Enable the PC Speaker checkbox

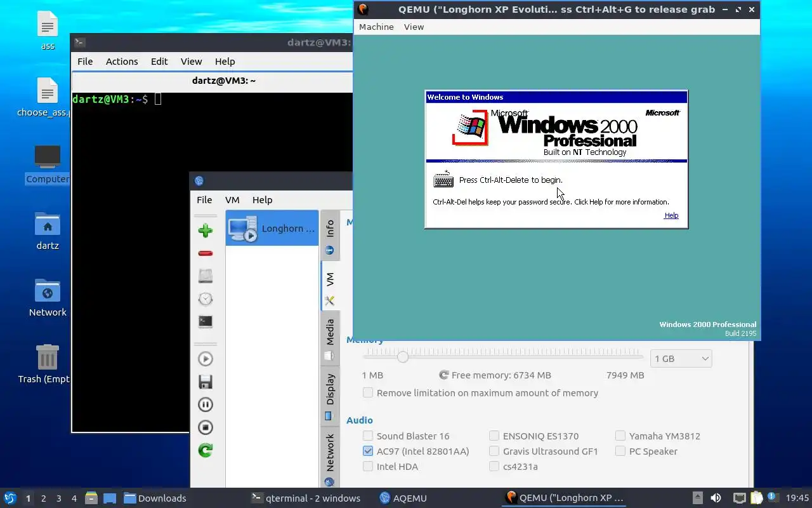pos(620,451)
